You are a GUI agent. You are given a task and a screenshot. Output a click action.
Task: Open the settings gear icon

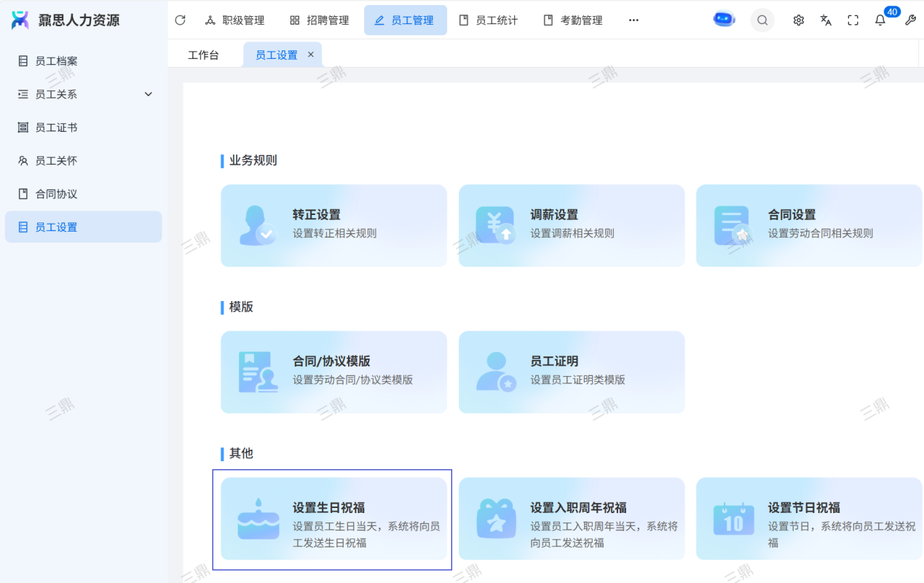click(x=799, y=20)
